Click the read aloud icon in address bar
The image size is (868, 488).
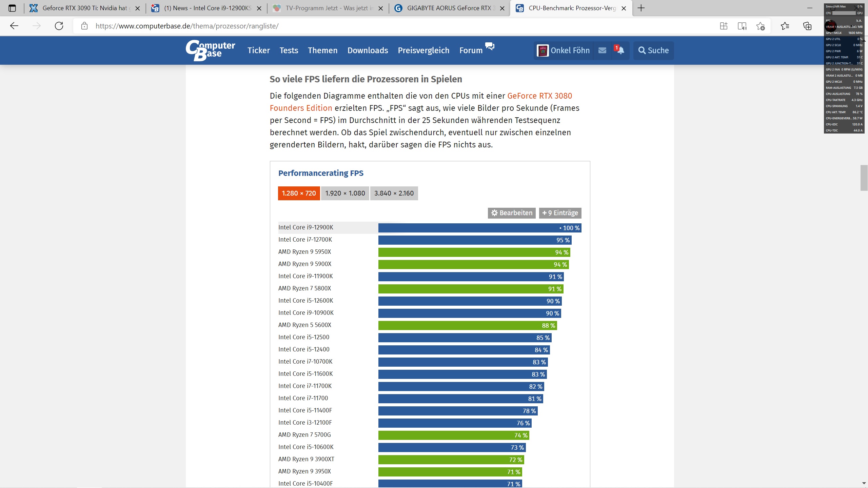coord(742,26)
